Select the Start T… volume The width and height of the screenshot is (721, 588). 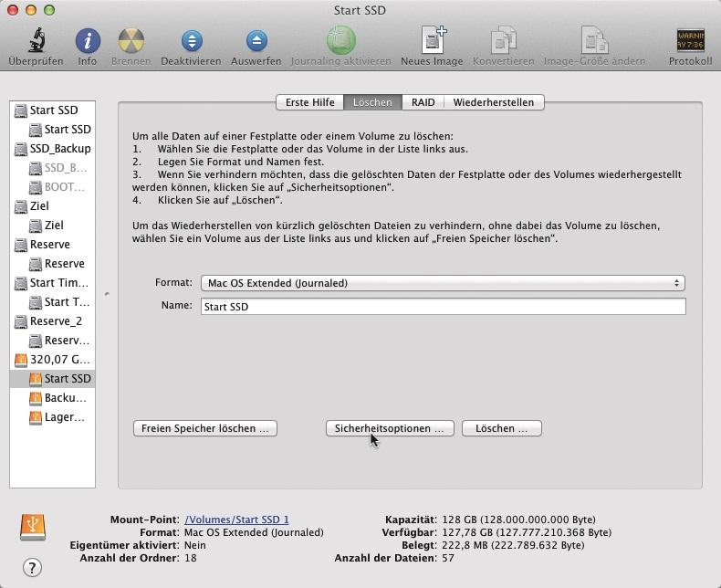coord(52,302)
